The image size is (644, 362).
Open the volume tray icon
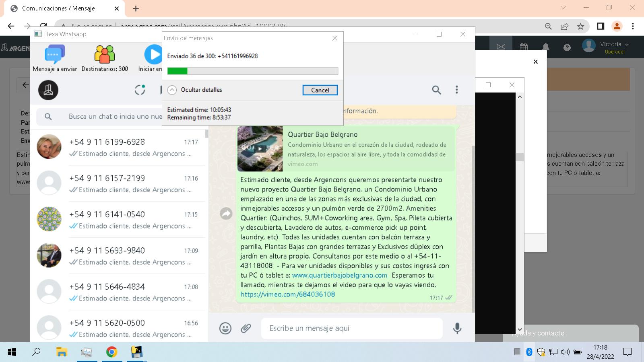coord(565,352)
